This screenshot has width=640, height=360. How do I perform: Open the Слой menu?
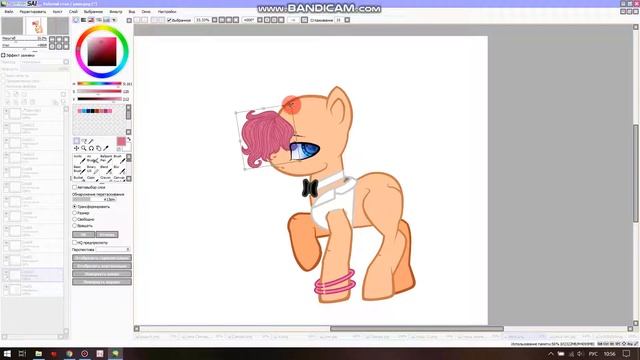(73, 11)
